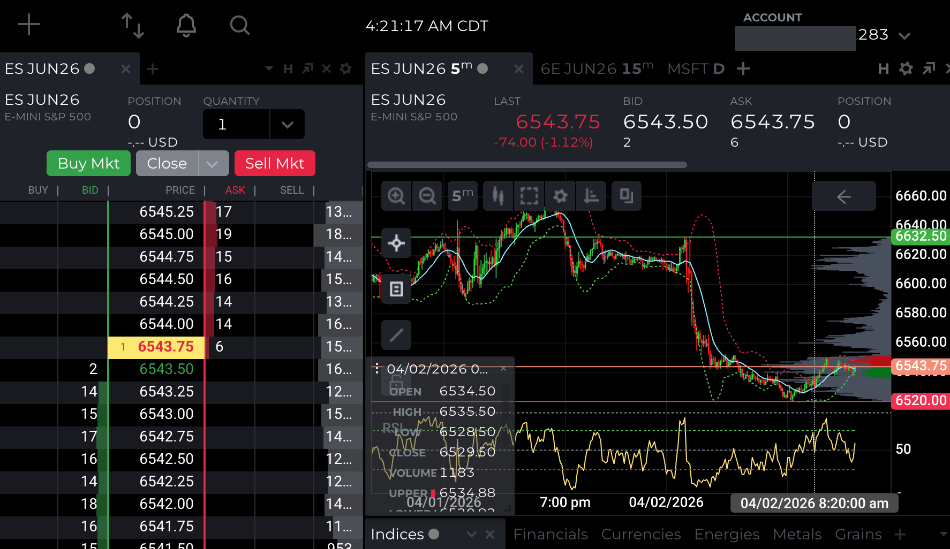Change the candlestick chart type
The height and width of the screenshot is (549, 950).
click(x=498, y=196)
